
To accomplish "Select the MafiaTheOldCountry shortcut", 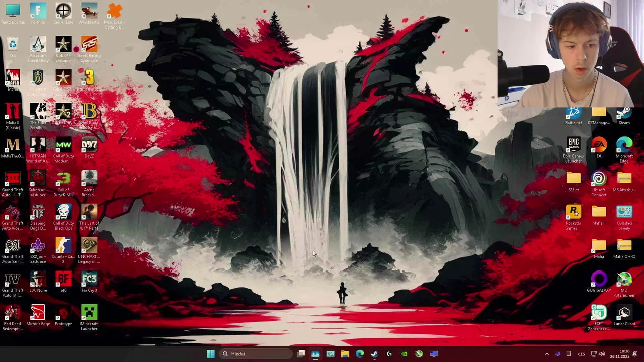I will pyautogui.click(x=13, y=148).
